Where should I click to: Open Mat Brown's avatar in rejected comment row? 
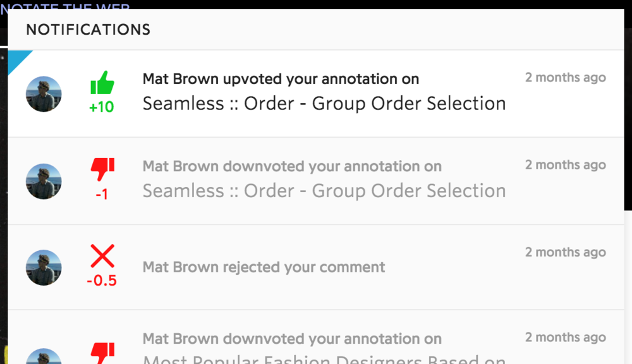[x=44, y=268]
